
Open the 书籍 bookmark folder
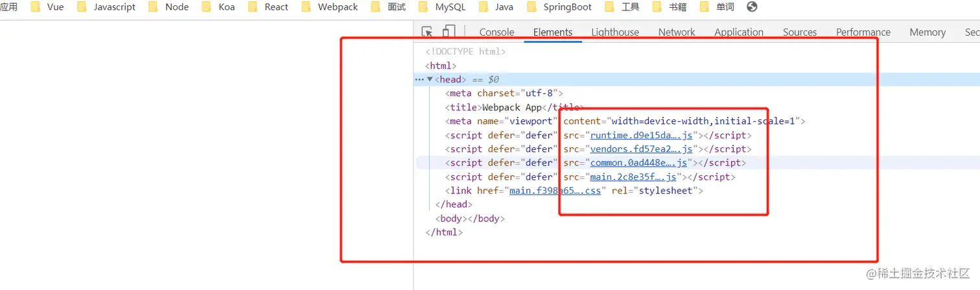tap(670, 7)
